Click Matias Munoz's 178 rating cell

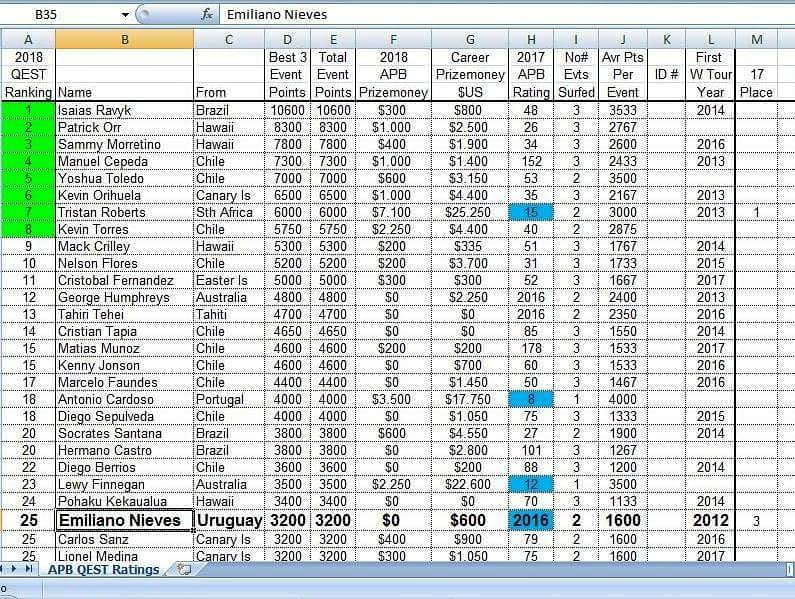(x=531, y=348)
